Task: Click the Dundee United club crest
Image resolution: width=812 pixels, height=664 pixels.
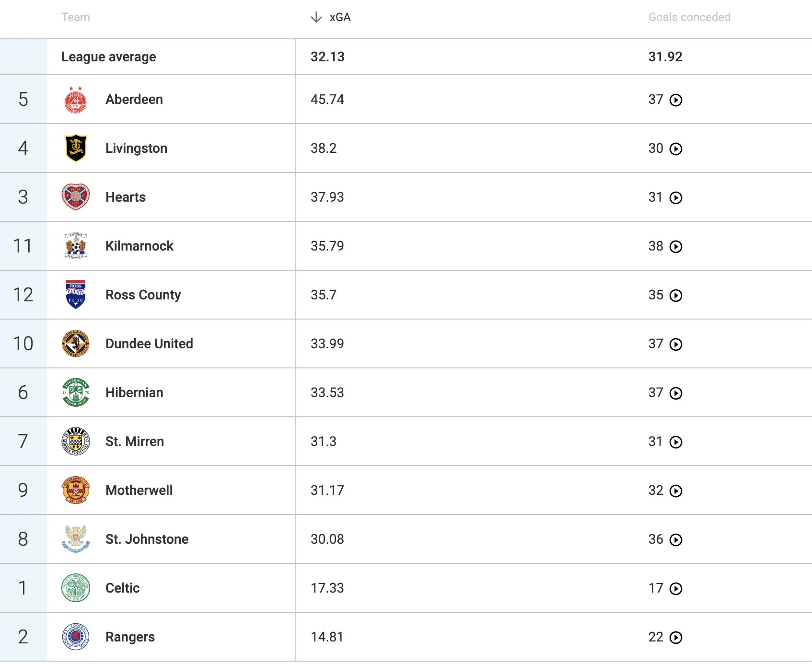Action: pos(76,343)
